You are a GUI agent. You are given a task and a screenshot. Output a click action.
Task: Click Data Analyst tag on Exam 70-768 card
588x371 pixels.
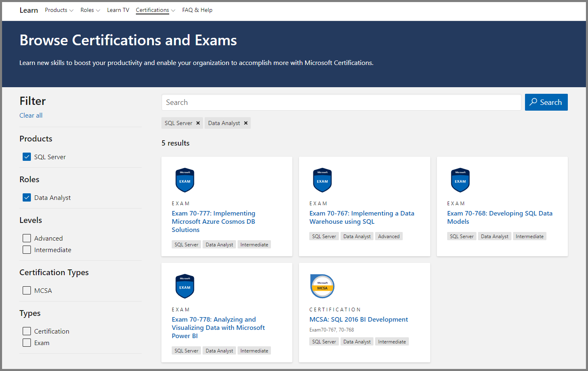[x=495, y=236]
